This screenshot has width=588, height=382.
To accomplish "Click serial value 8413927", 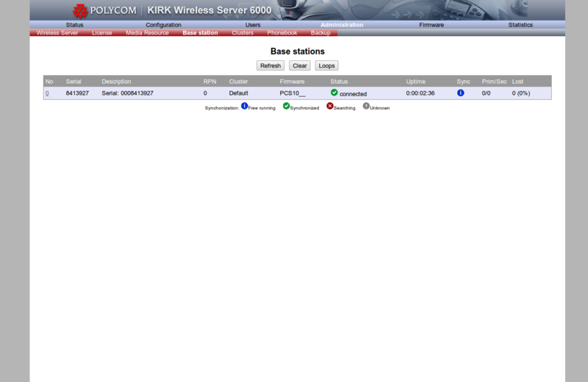I will pos(77,93).
